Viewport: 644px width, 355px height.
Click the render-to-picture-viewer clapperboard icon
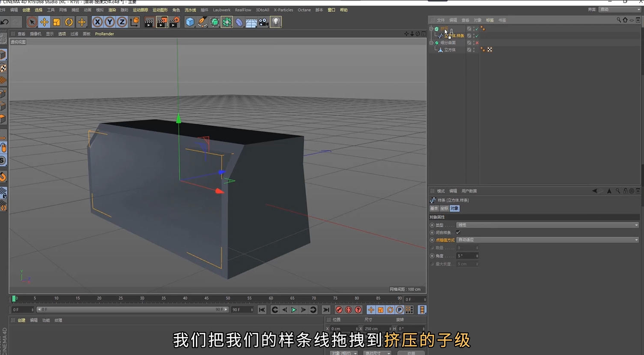(x=161, y=22)
